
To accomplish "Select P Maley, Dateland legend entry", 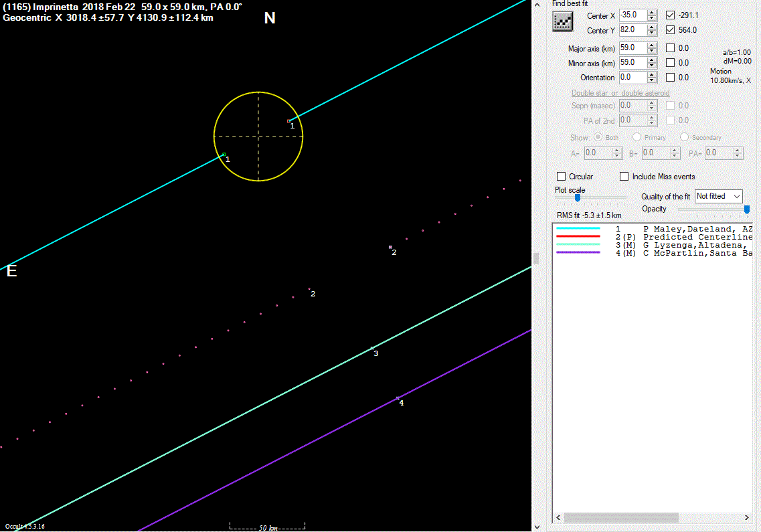I will pos(696,229).
